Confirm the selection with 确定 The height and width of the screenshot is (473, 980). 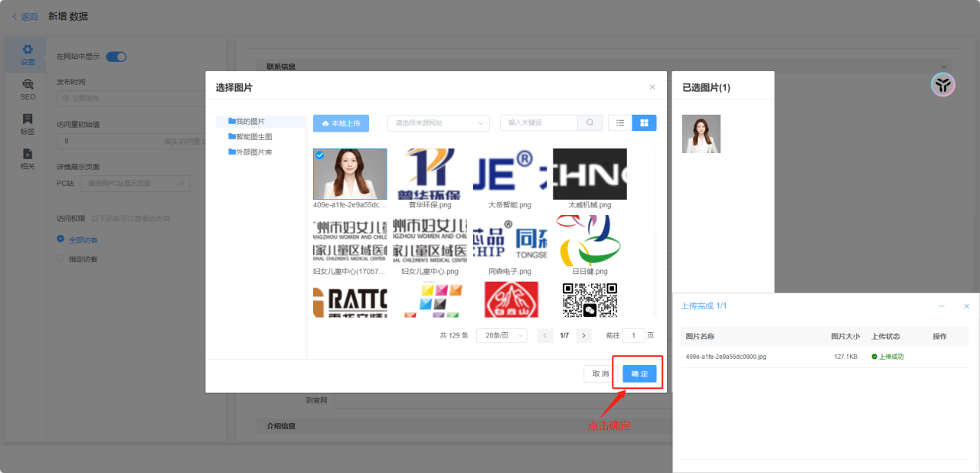point(639,374)
